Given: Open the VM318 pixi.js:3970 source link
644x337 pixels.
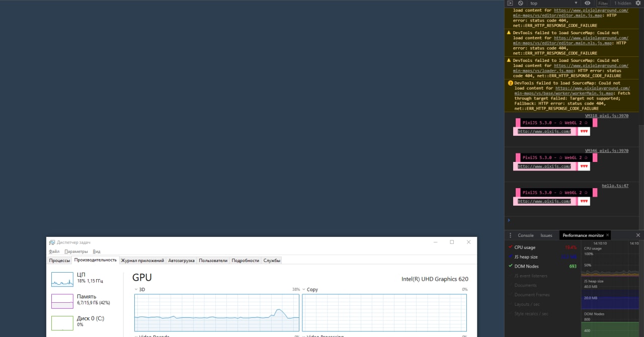Looking at the screenshot, I should coord(607,116).
